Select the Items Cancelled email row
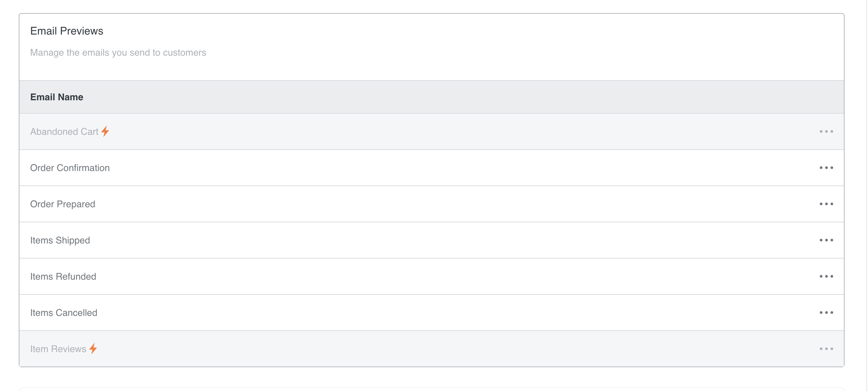This screenshot has height=391, width=868. point(431,313)
